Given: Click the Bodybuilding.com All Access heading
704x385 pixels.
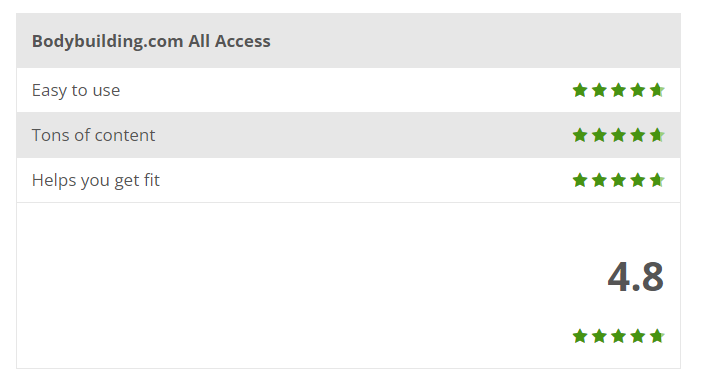Looking at the screenshot, I should 151,41.
